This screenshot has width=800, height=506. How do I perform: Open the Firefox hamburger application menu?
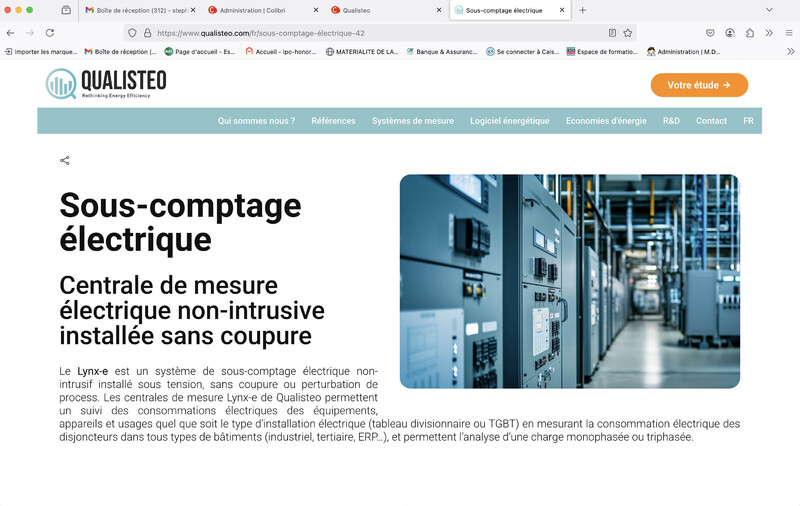coord(788,33)
